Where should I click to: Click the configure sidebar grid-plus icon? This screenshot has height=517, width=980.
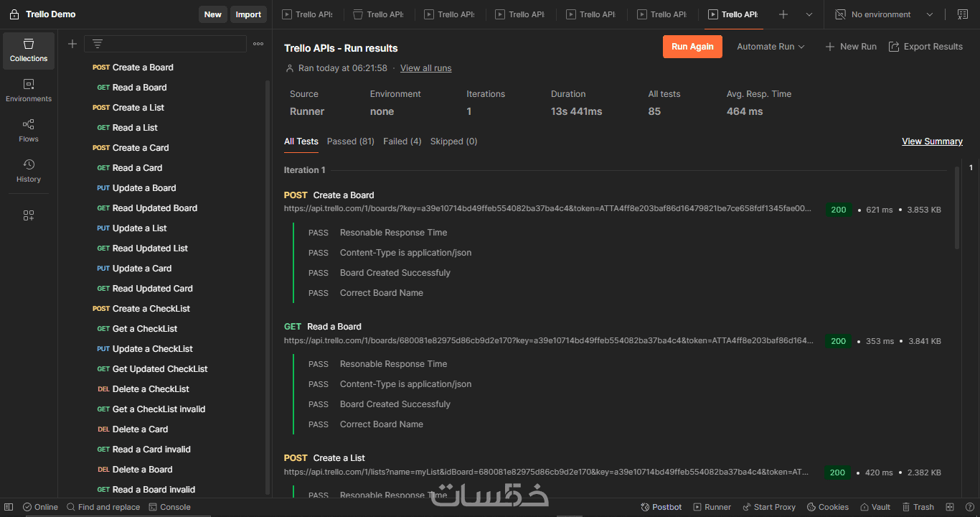pyautogui.click(x=29, y=215)
